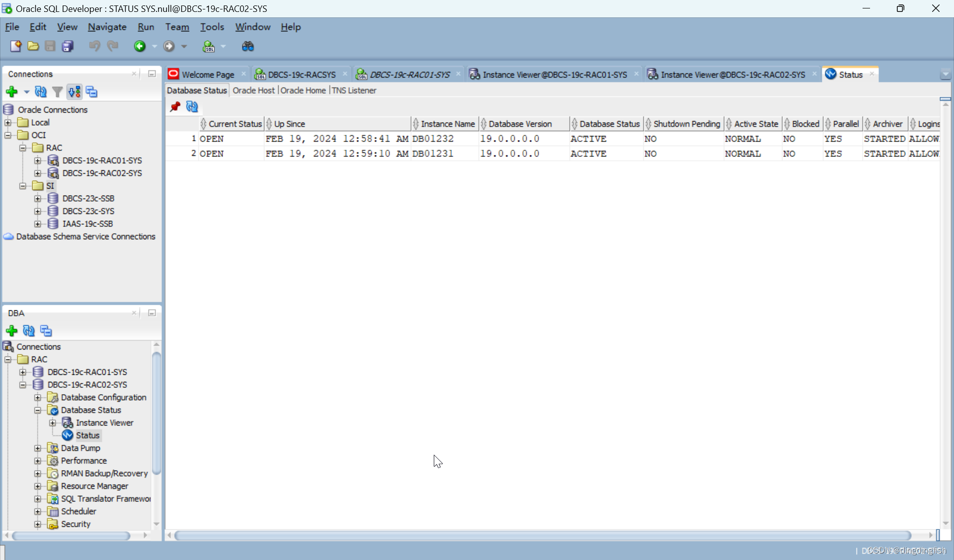Viewport: 954px width, 560px height.
Task: Open dropdown arrow next to Back icon
Action: 155,46
